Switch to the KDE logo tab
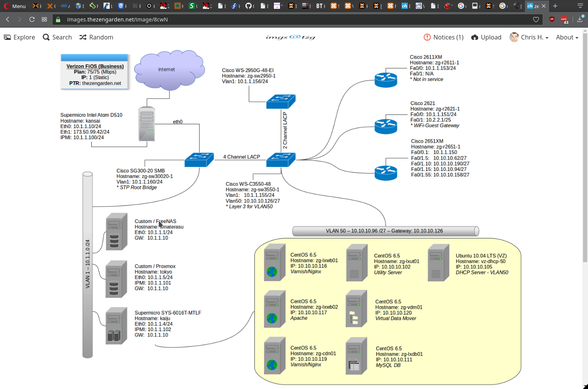 pos(122,6)
